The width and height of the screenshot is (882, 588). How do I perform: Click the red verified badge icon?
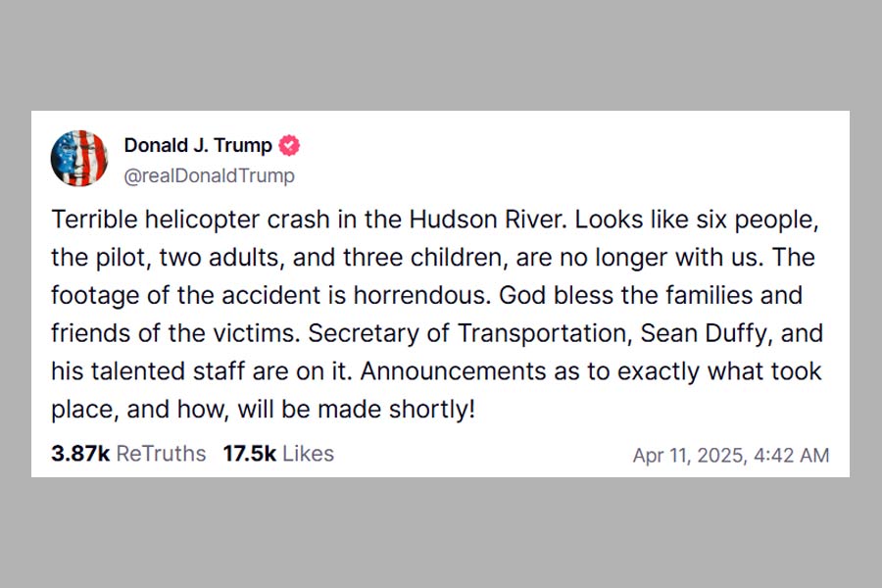click(x=290, y=146)
